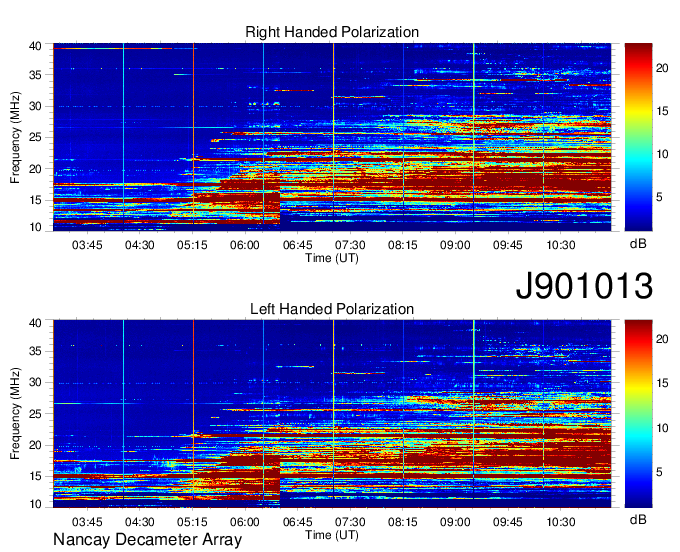Click Time (UT) label under Right Handed plot
The image size is (680, 552).
pos(332,258)
